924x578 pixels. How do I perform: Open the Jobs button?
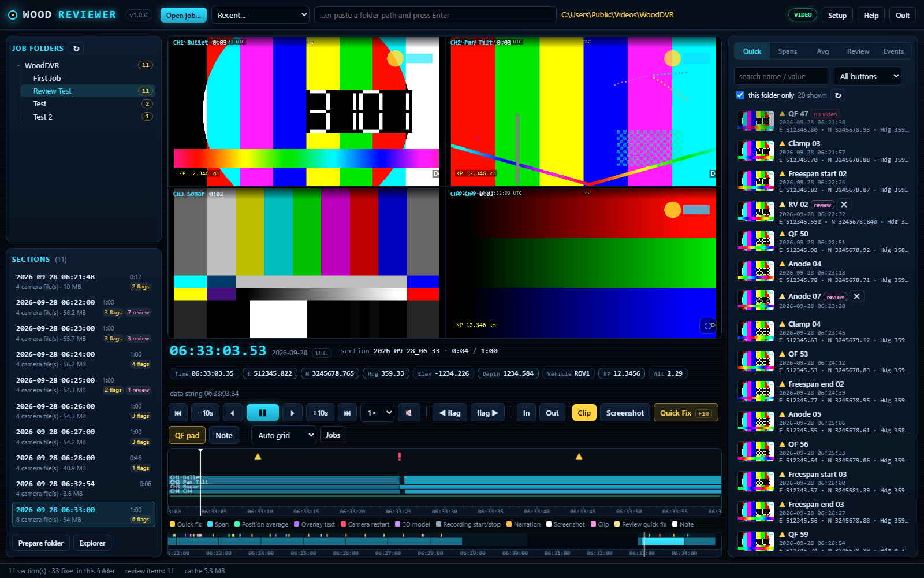click(x=333, y=435)
